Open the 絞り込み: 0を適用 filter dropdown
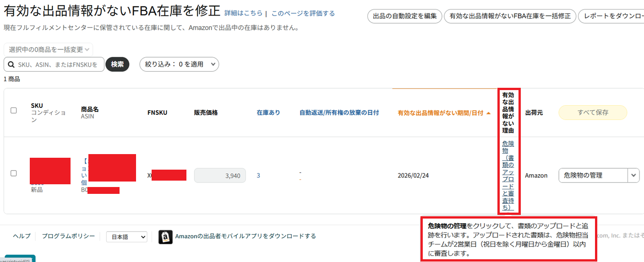This screenshot has width=644, height=262. coord(179,64)
